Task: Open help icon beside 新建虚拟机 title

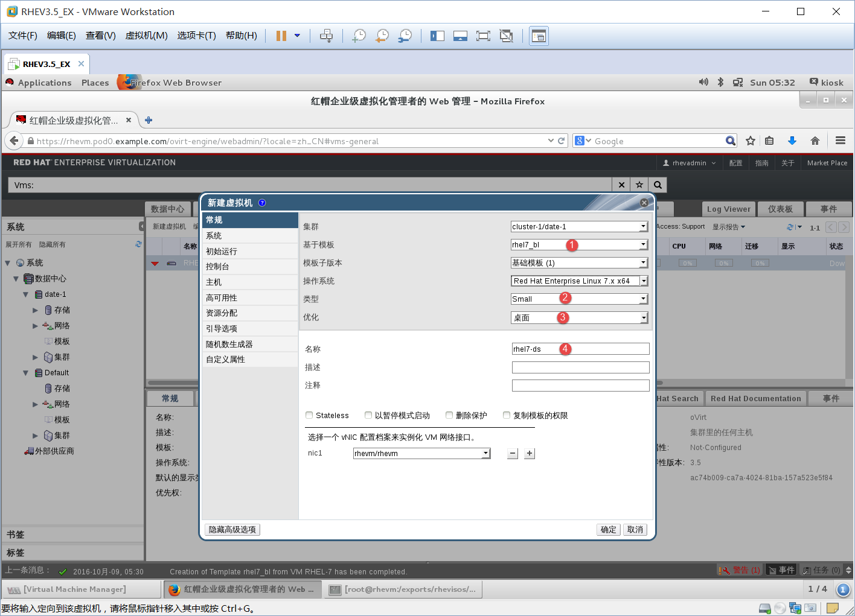Action: point(262,203)
